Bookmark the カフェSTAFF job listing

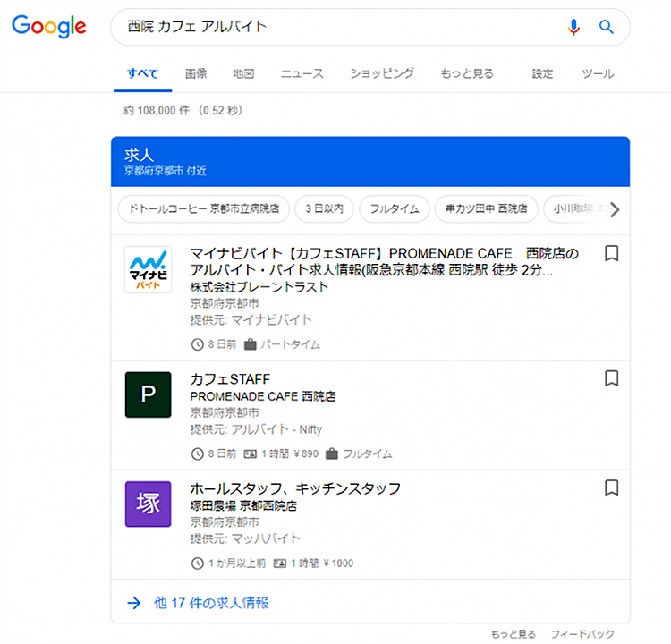[611, 378]
